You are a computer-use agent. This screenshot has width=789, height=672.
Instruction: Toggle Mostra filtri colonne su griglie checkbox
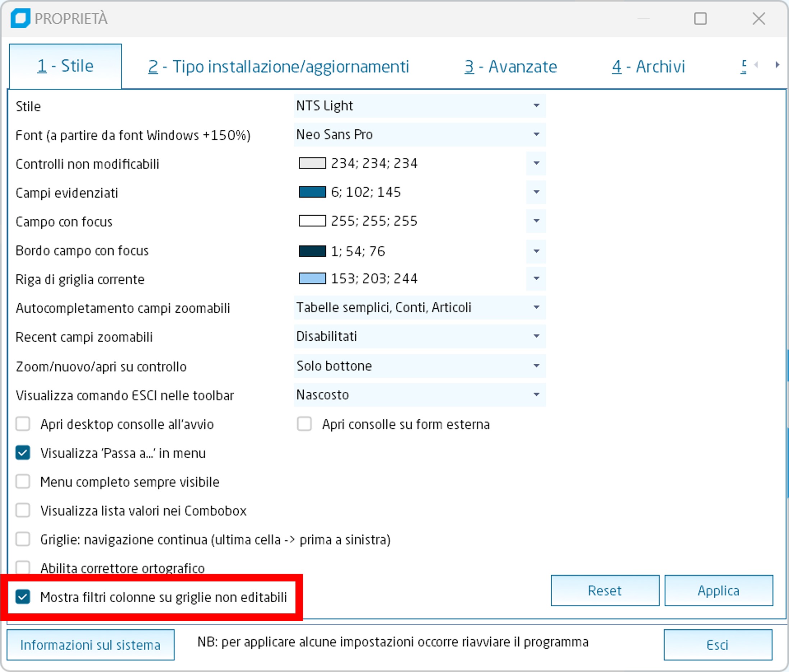[x=23, y=597]
